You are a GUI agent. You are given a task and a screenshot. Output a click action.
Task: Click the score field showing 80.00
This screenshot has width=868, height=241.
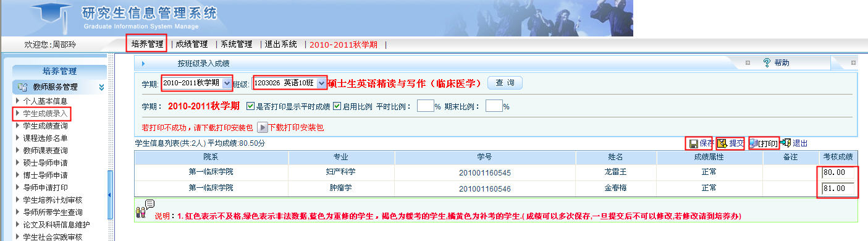(x=838, y=172)
